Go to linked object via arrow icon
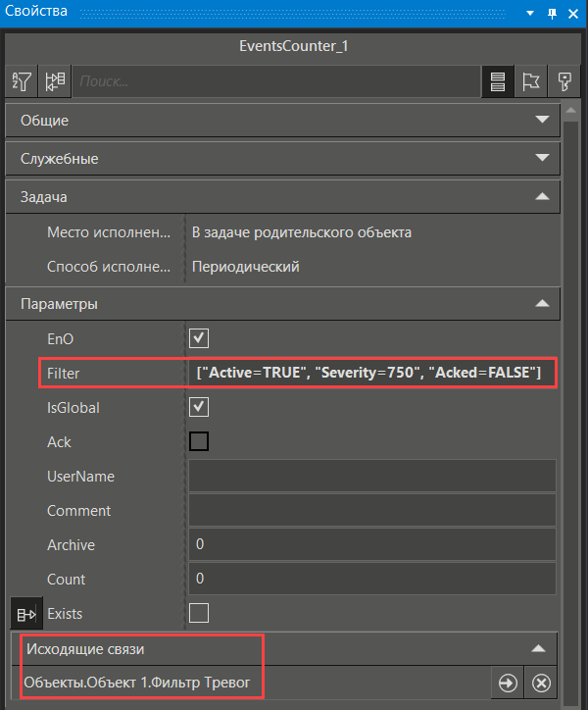 (508, 684)
